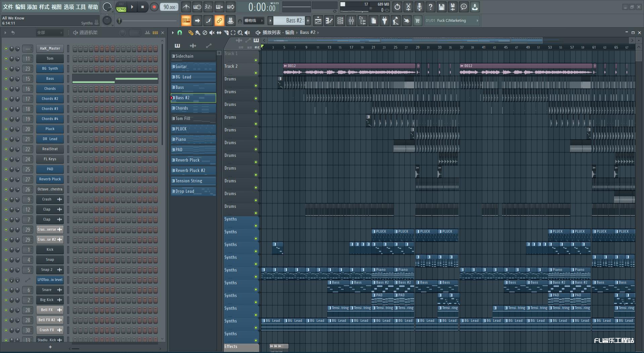Mute the Pluck channel green LED

(x=6, y=129)
